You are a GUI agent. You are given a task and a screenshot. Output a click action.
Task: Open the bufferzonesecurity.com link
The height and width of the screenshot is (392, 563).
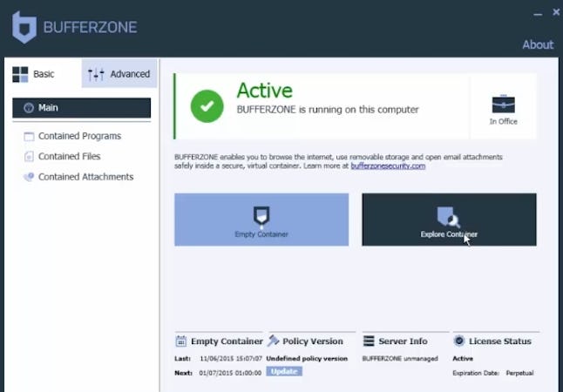coord(388,166)
